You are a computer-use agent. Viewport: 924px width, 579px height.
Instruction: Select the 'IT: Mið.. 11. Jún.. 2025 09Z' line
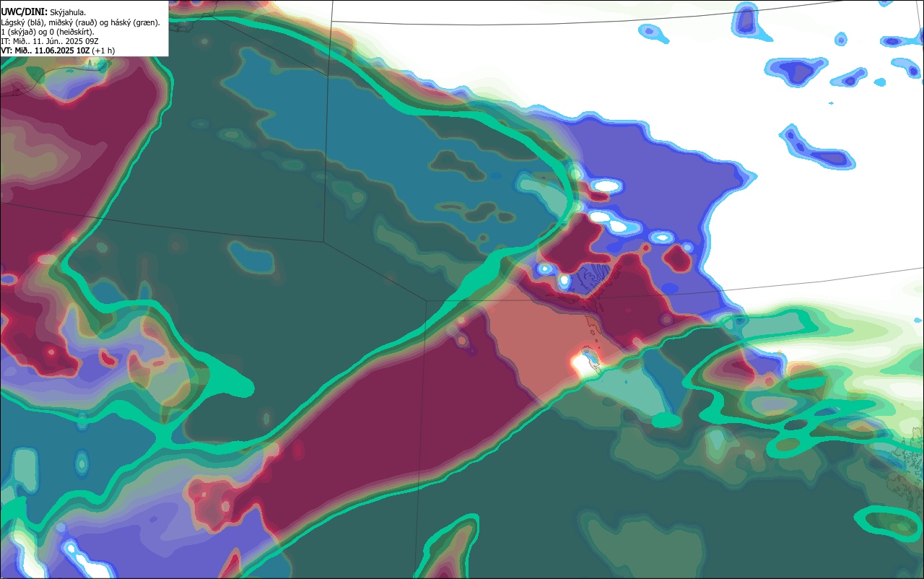pyautogui.click(x=50, y=41)
